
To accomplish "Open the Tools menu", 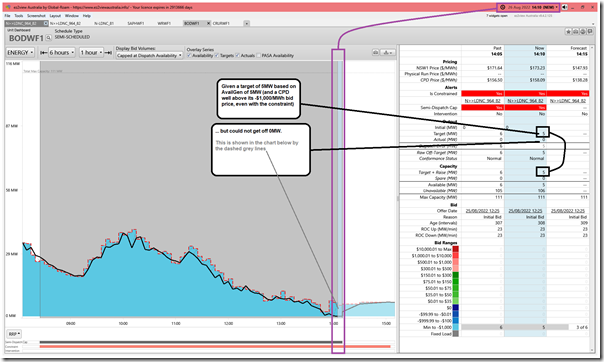I will point(18,16).
